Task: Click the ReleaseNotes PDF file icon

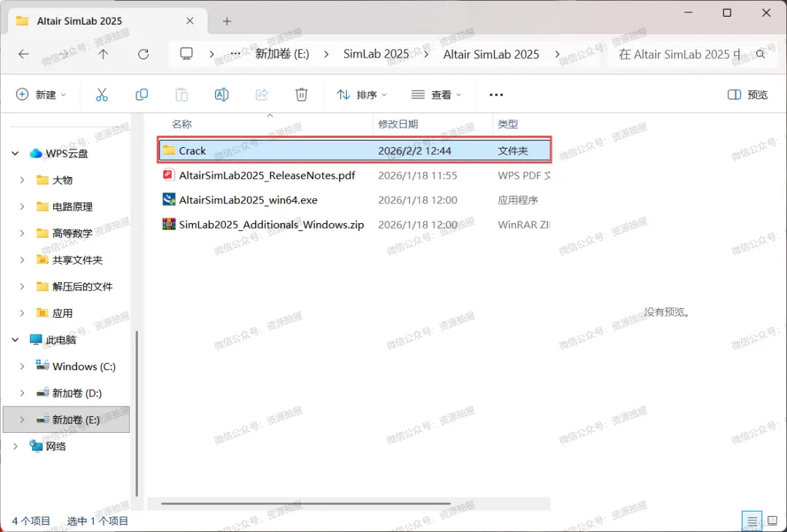Action: (x=168, y=175)
